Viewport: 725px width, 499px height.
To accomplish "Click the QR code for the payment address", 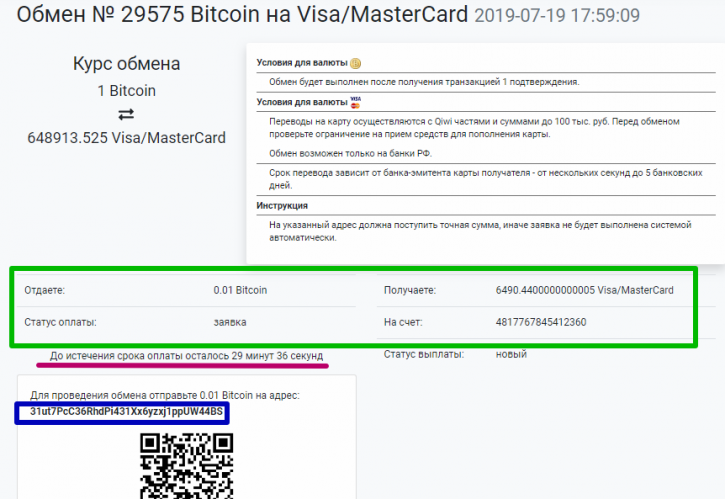I will point(186,466).
